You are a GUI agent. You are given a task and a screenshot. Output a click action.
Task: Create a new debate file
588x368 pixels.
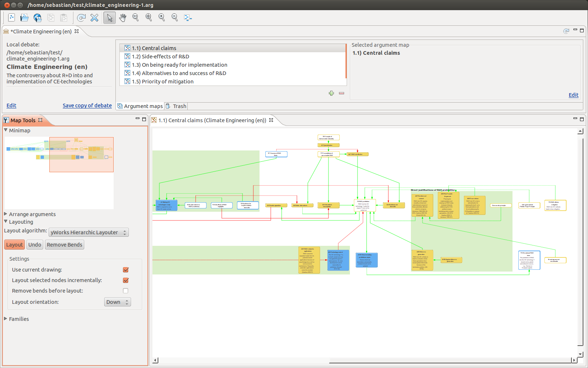12,17
